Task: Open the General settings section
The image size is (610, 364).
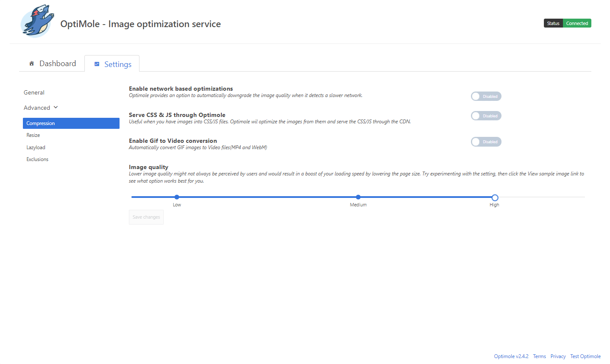Action: (34, 92)
